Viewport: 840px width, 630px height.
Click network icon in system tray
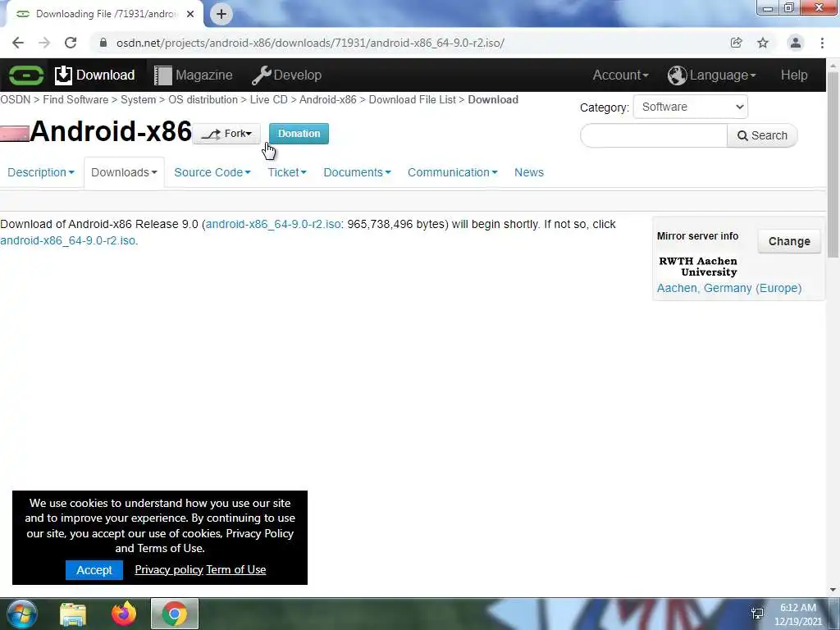tap(757, 614)
